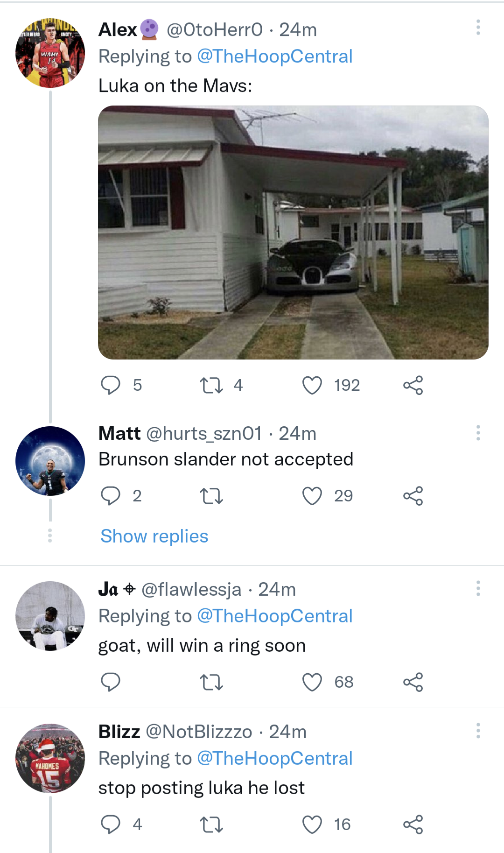
Task: Share Blizz's 'stop posting luka' tweet
Action: click(x=413, y=825)
